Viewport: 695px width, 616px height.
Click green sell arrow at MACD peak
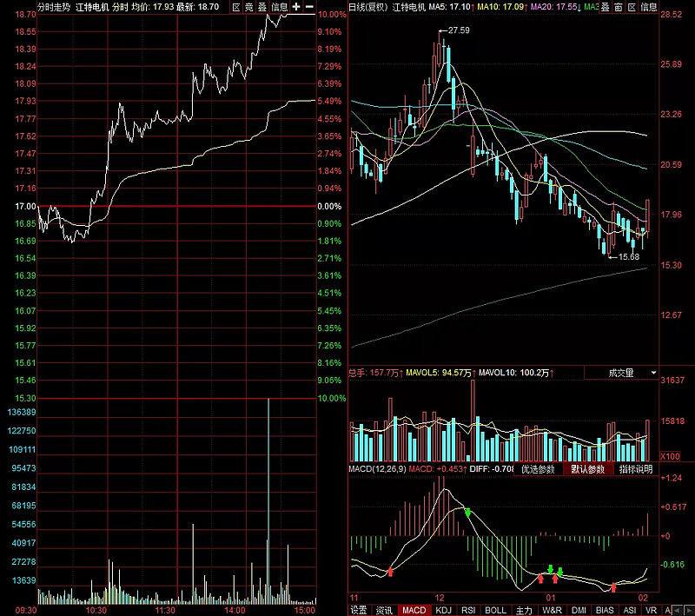[467, 513]
